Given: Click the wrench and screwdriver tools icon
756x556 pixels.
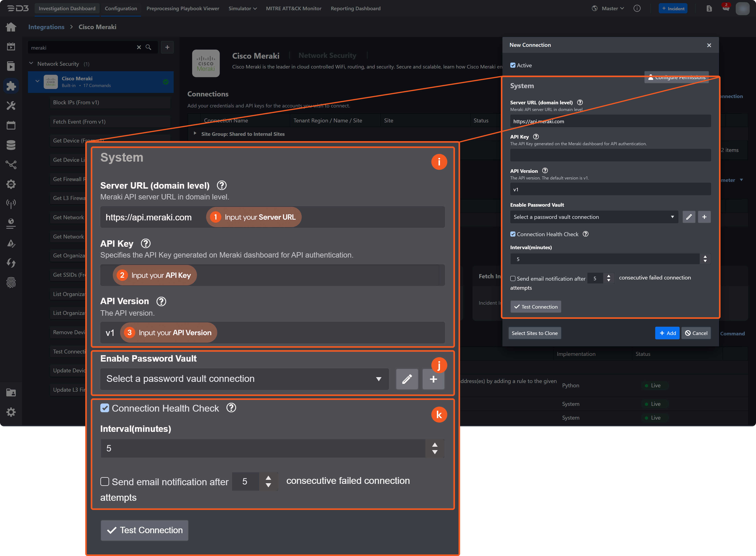Looking at the screenshot, I should click(11, 106).
